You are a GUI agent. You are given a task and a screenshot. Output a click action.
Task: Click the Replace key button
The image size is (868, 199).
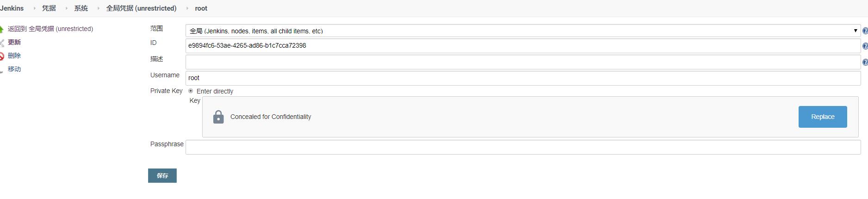pyautogui.click(x=822, y=117)
